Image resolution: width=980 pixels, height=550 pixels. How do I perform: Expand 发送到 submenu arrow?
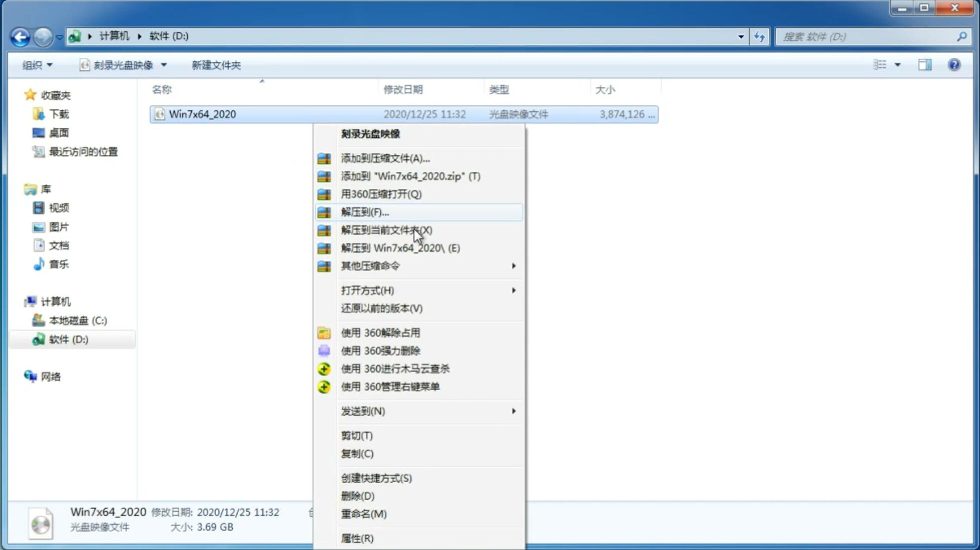(x=513, y=410)
